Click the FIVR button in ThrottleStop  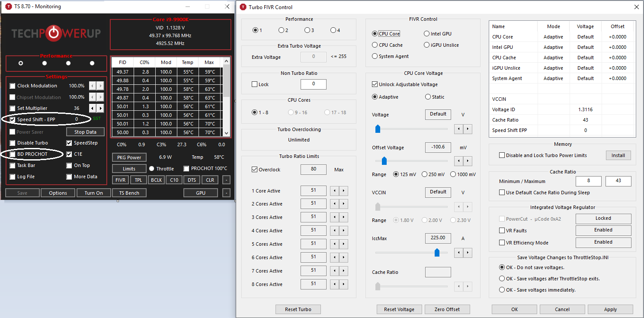[120, 180]
